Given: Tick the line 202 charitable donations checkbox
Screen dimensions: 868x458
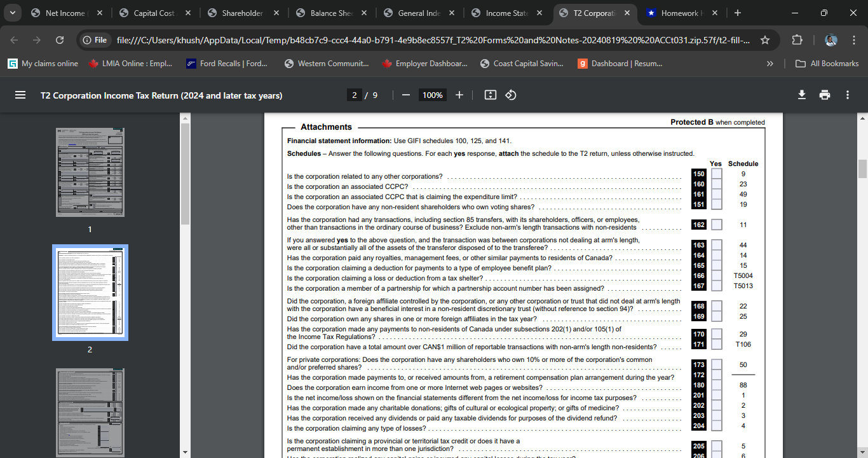Looking at the screenshot, I should (x=716, y=405).
